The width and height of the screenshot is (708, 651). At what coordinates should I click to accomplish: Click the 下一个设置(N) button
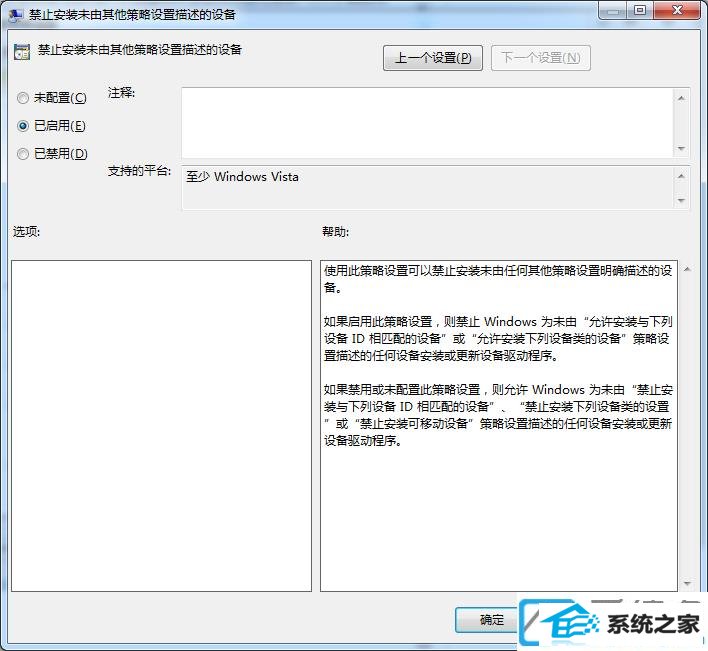(x=540, y=58)
